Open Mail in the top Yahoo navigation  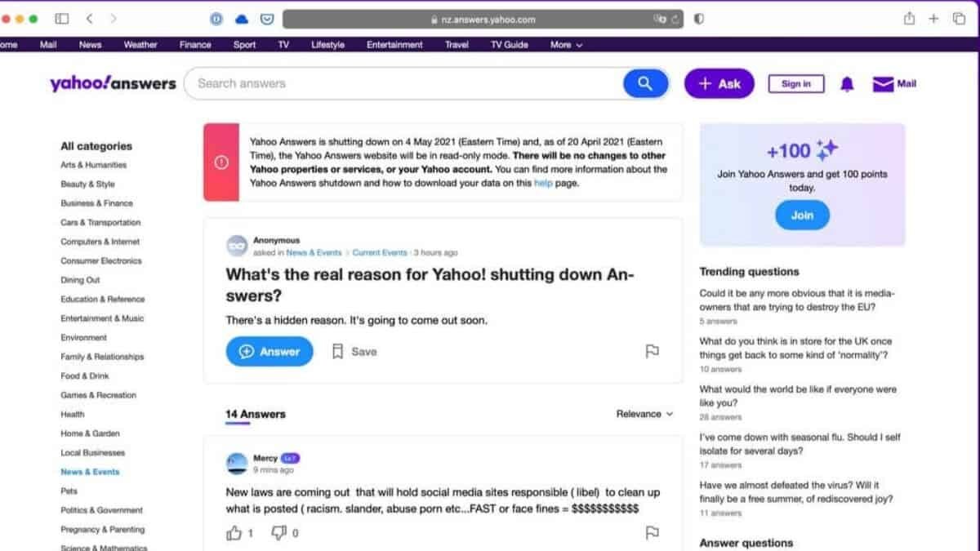pos(48,45)
